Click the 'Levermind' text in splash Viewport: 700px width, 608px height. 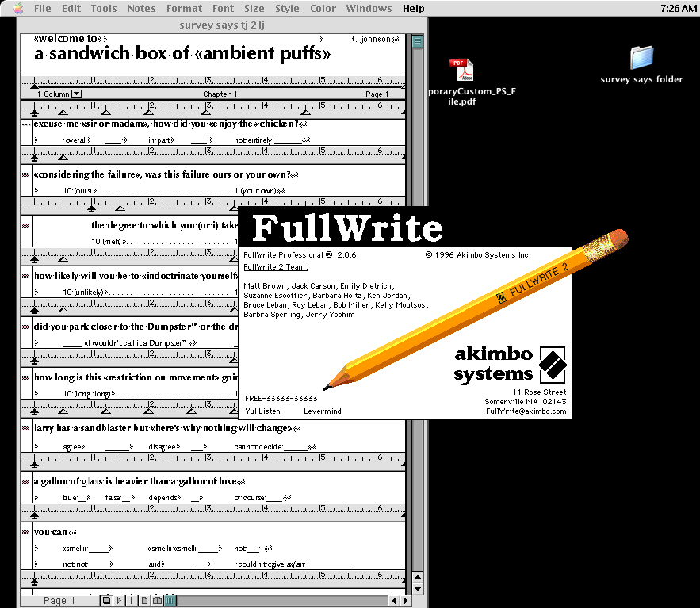pos(323,411)
